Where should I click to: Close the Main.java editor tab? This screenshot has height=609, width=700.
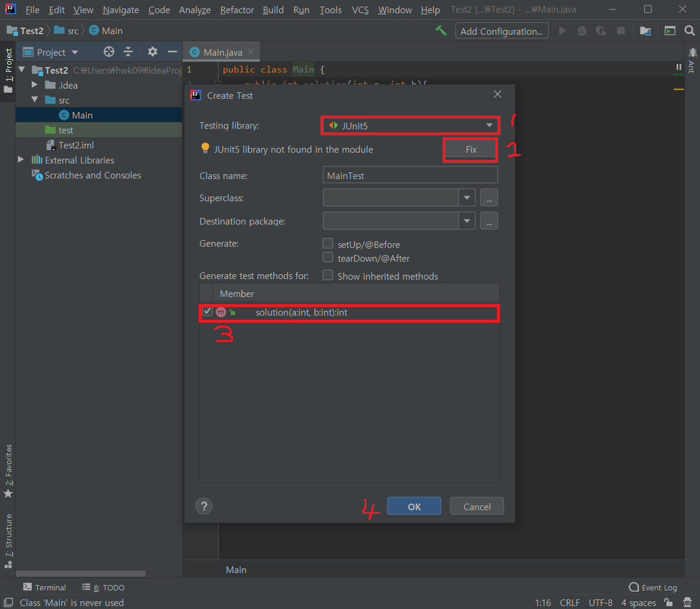point(251,51)
